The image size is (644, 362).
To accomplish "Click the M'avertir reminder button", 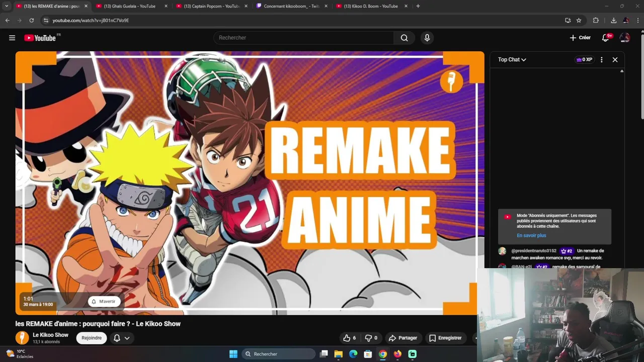I will [104, 301].
